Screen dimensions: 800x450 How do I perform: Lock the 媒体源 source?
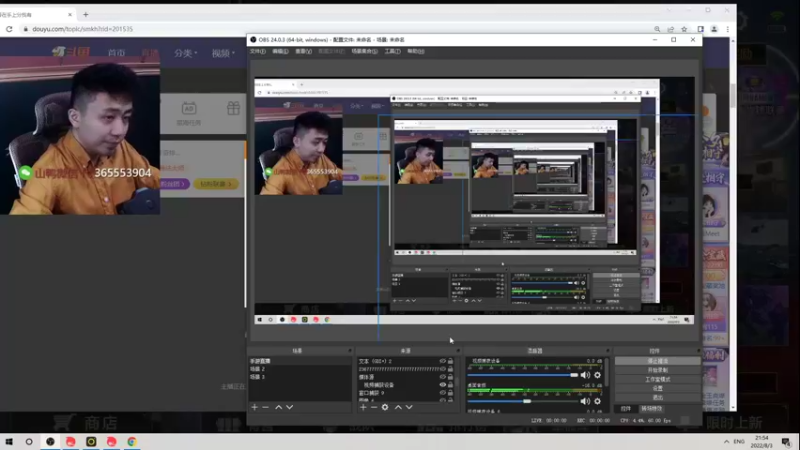coord(451,377)
